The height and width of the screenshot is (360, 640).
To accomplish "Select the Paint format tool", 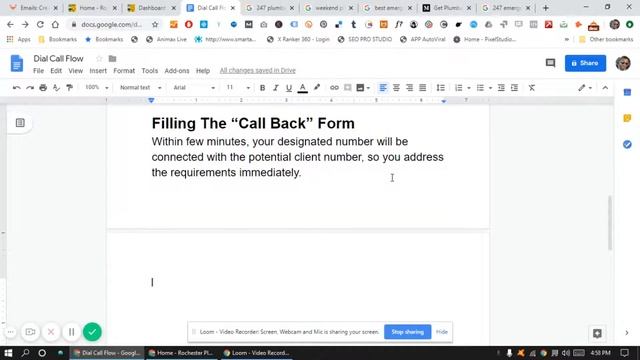I will coord(70,88).
